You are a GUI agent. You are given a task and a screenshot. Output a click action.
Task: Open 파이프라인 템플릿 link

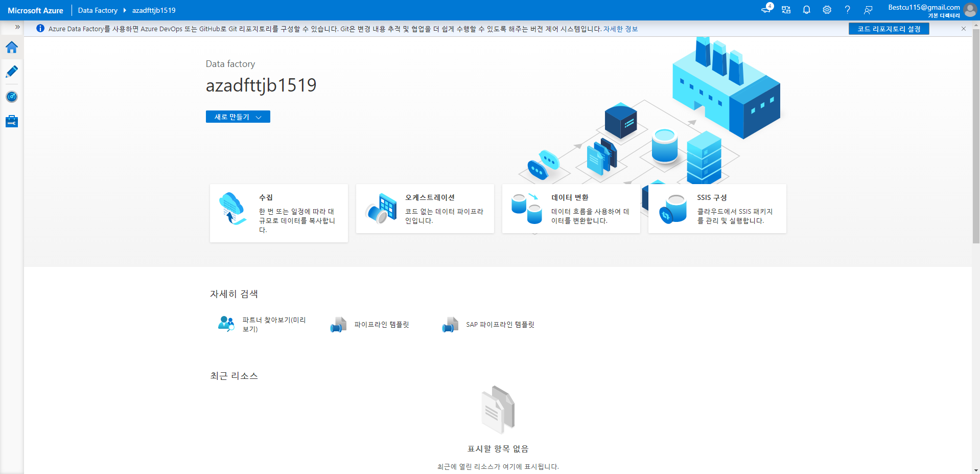[x=382, y=324]
